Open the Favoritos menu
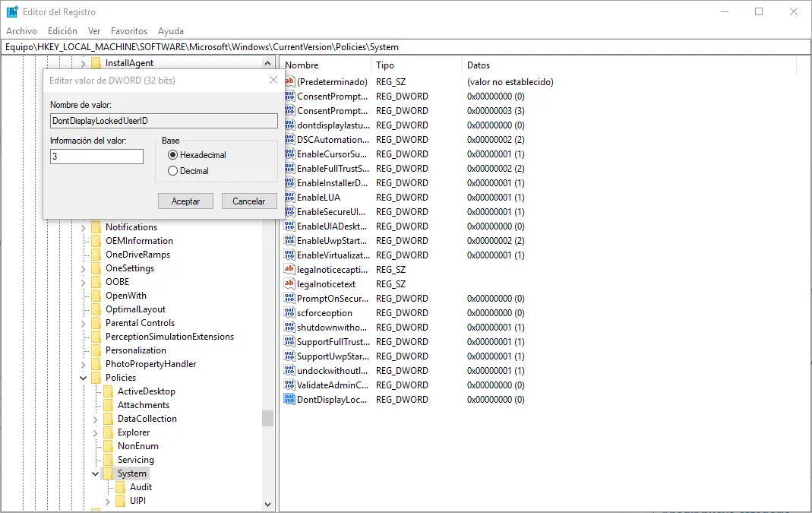This screenshot has width=812, height=513. tap(129, 31)
